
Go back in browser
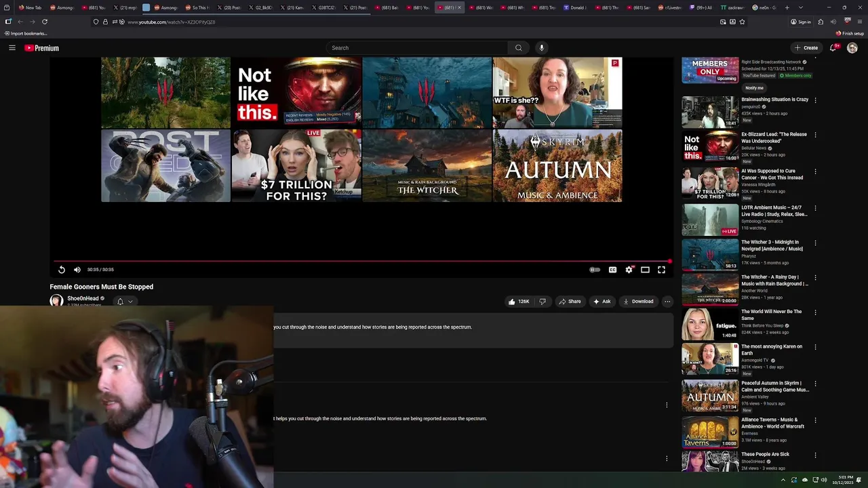pyautogui.click(x=20, y=22)
